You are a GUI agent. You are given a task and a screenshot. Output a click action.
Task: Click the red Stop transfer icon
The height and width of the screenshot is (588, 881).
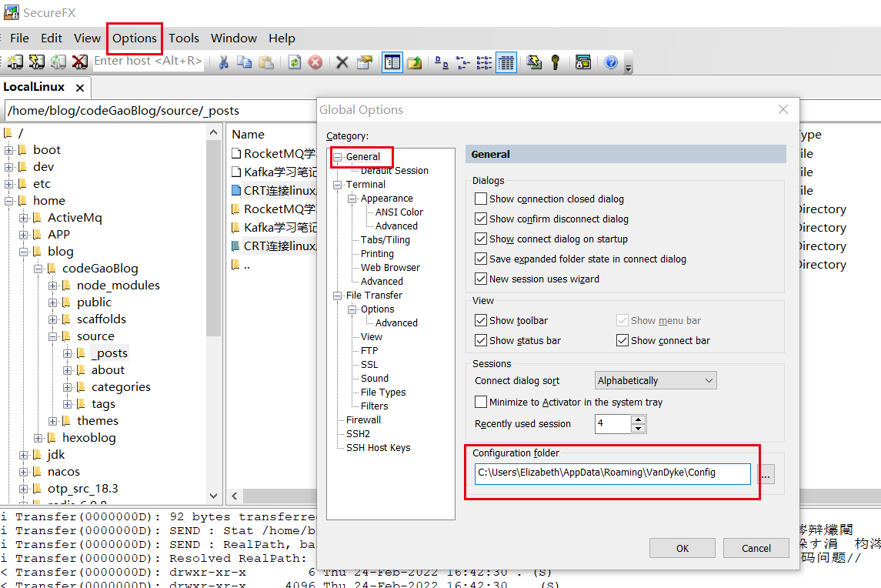pos(315,62)
